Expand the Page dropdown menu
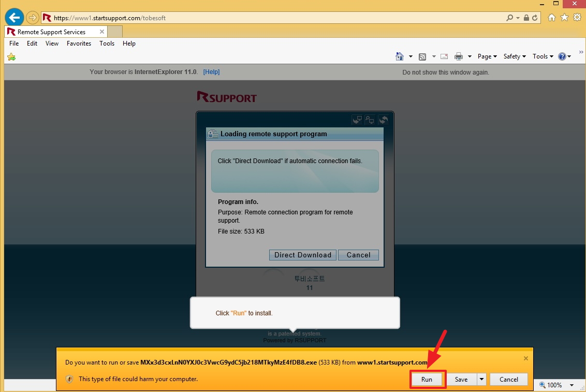Viewport: 586px width, 392px height. click(487, 56)
